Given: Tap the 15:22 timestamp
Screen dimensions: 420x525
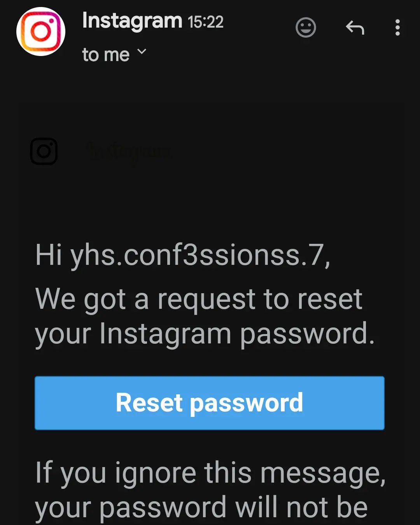Looking at the screenshot, I should point(206,22).
